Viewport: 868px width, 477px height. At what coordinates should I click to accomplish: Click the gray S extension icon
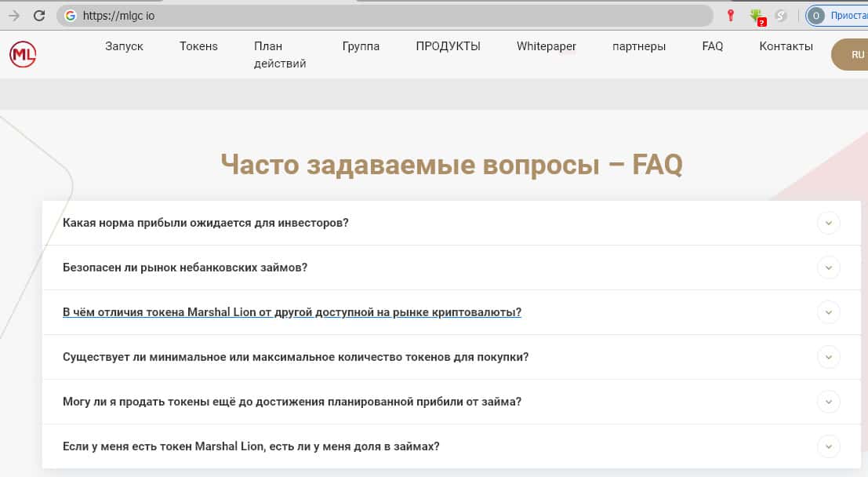coord(780,16)
